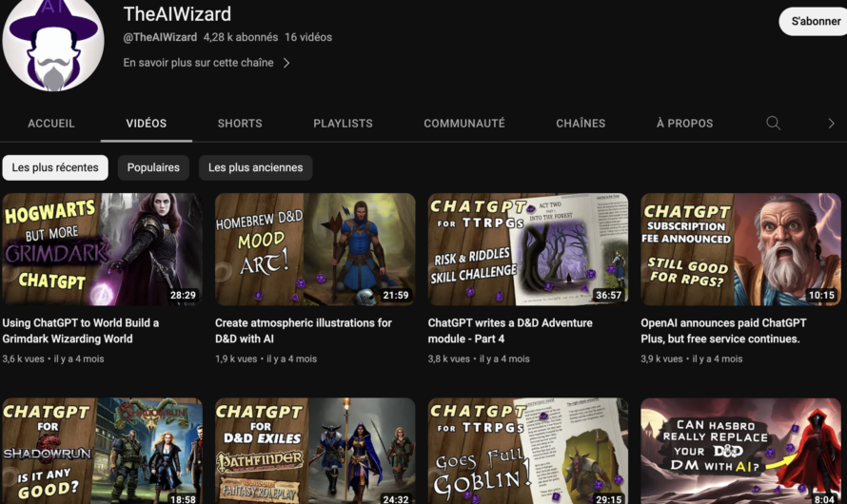Click the '3,8 k vues • il y a 4 mois' text
847x504 pixels.
479,359
